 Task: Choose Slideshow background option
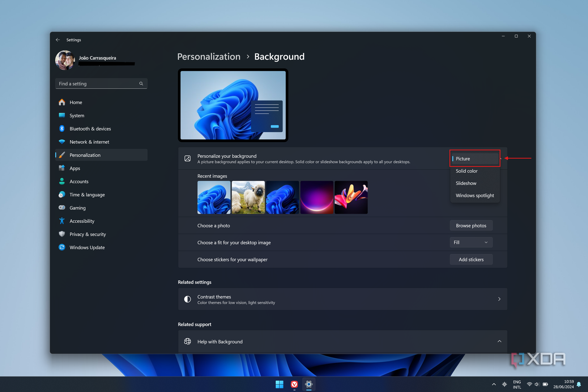coord(466,183)
